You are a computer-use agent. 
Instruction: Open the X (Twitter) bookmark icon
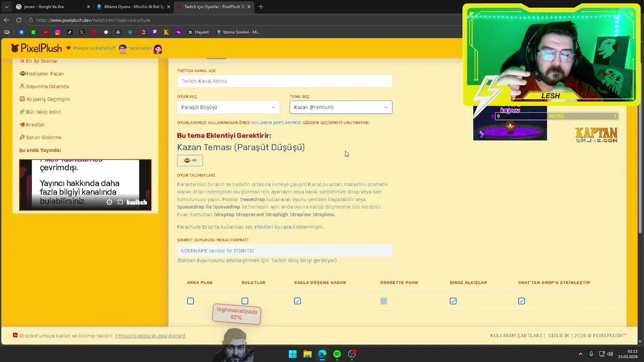click(x=82, y=32)
